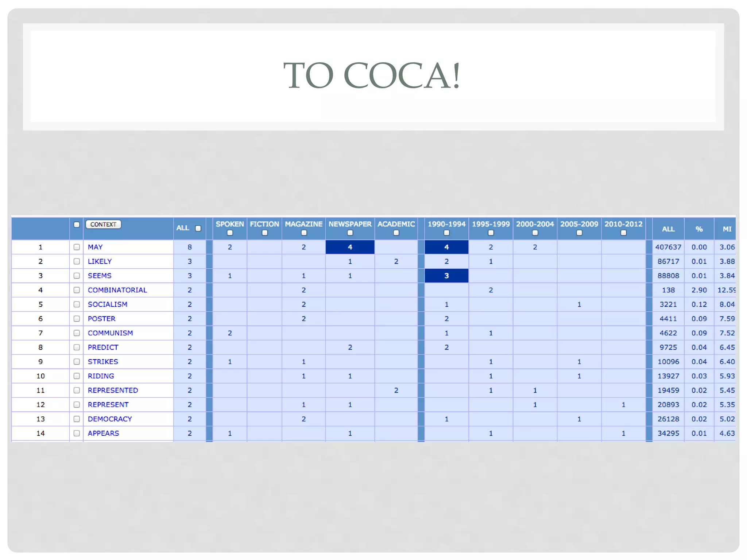The width and height of the screenshot is (747, 560).
Task: Check the 2000-2004 period checkbox
Action: click(x=535, y=233)
